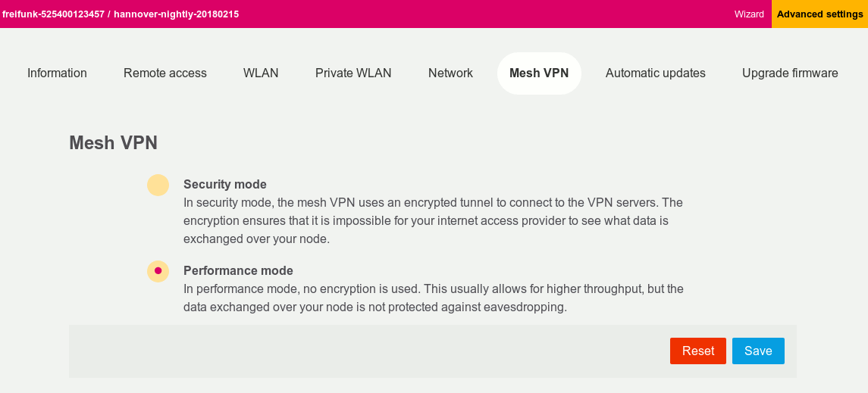Reset the Mesh VPN form
Viewport: 868px width, 393px height.
(x=697, y=351)
